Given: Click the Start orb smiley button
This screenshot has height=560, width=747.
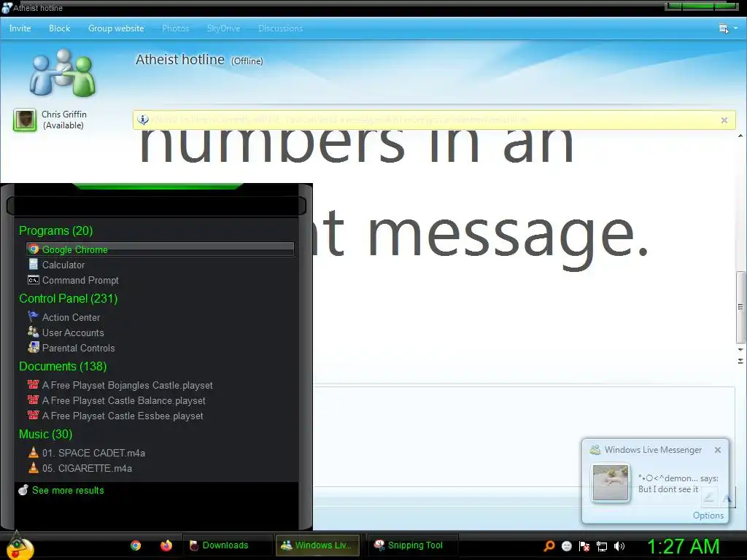Looking at the screenshot, I should click(19, 547).
